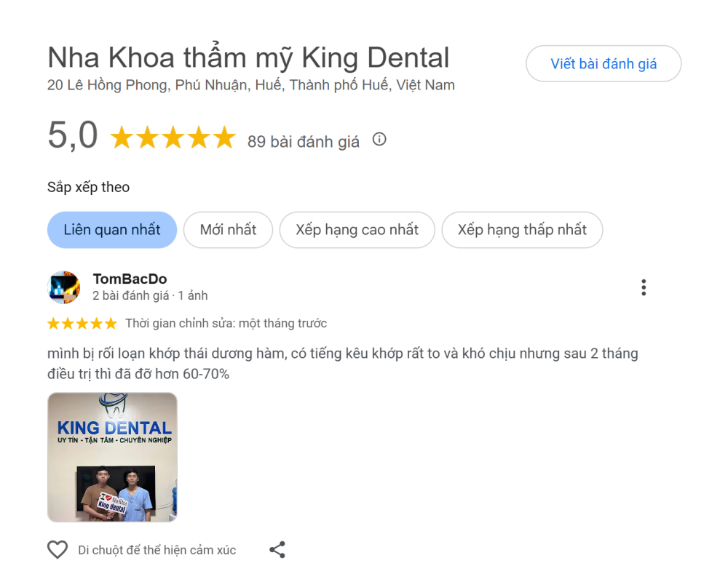Select the 'Mới nhất' sort filter
This screenshot has height=582, width=728.
click(228, 229)
